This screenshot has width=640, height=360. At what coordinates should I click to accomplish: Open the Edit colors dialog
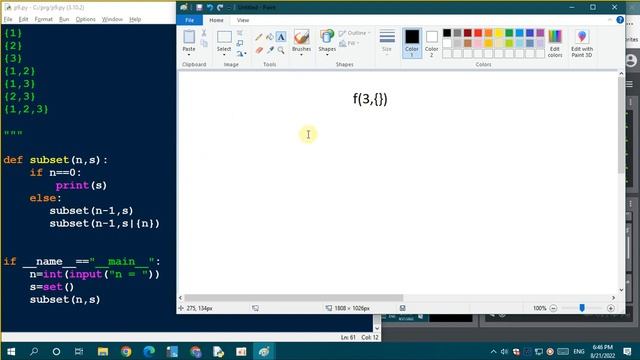coord(555,44)
